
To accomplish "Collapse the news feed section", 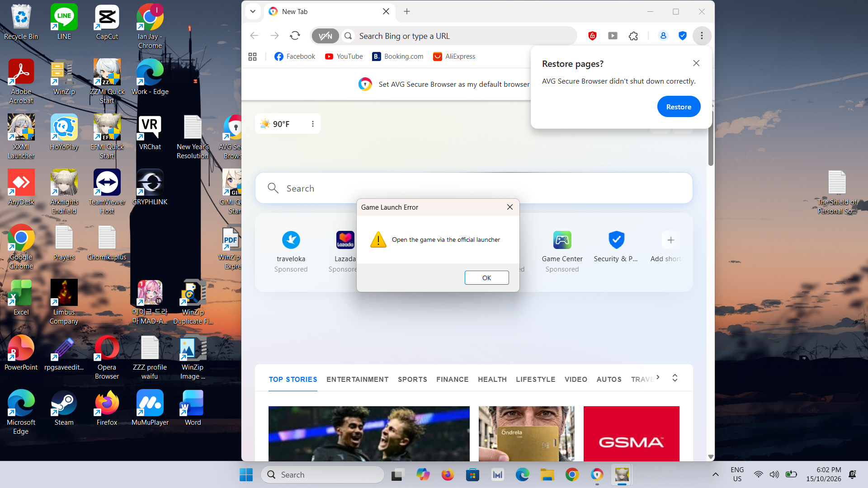I will tap(675, 378).
